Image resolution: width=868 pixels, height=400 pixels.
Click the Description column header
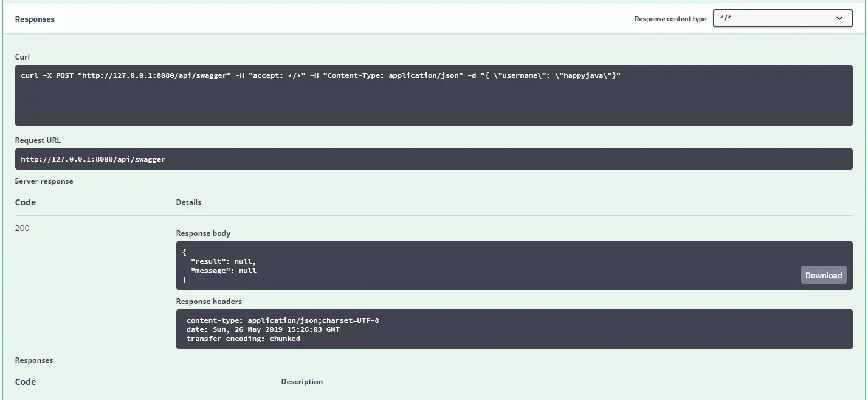pyautogui.click(x=301, y=382)
